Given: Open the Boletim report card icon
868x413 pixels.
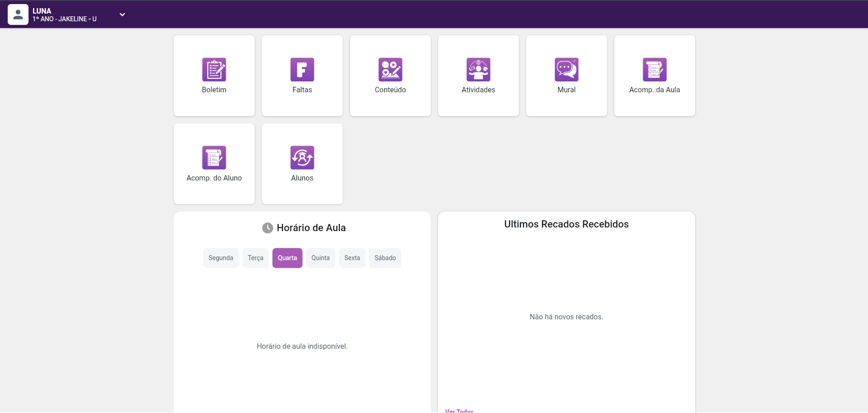Looking at the screenshot, I should pos(214,70).
